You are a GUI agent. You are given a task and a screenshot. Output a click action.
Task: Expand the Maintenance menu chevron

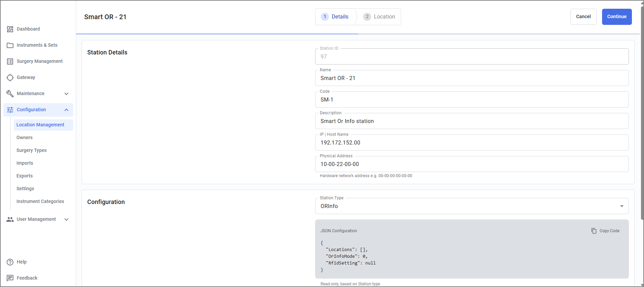[66, 94]
